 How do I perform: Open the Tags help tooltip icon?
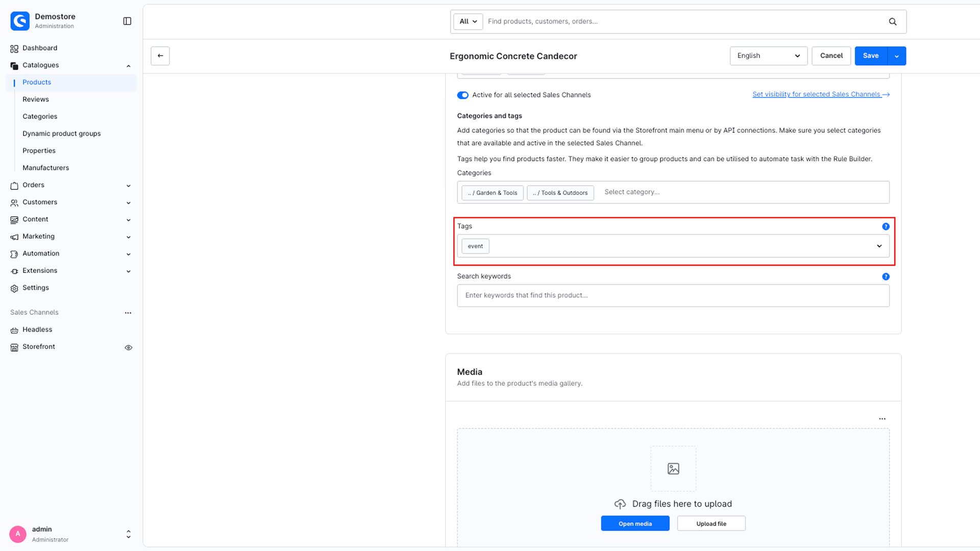(886, 227)
